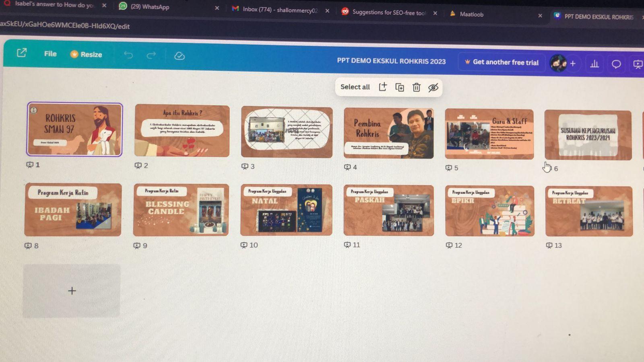Hide selected pages with the eye-slash toggle

tap(433, 88)
